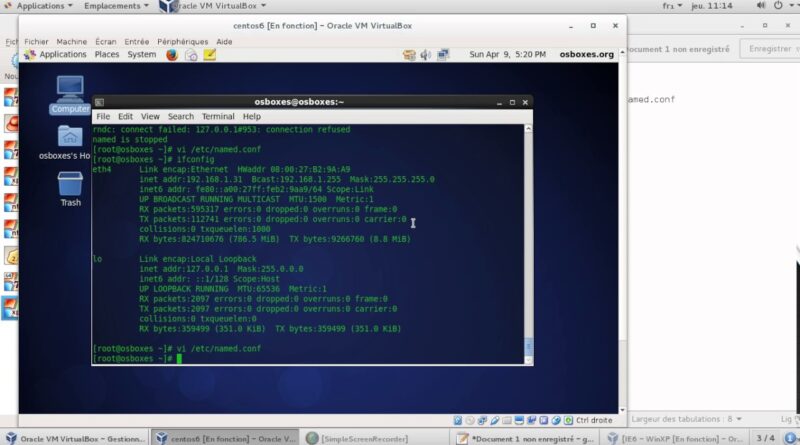
Task: Click the update notifier tray icon in CentOS panel
Action: click(x=409, y=55)
